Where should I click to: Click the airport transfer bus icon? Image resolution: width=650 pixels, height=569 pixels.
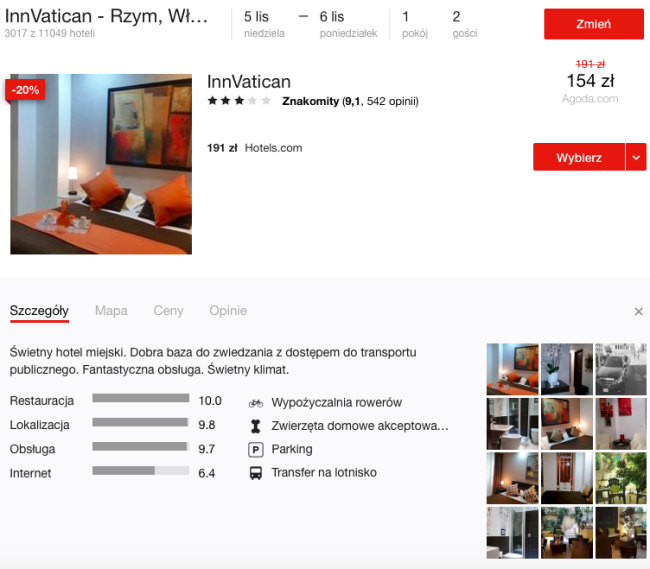click(x=255, y=473)
